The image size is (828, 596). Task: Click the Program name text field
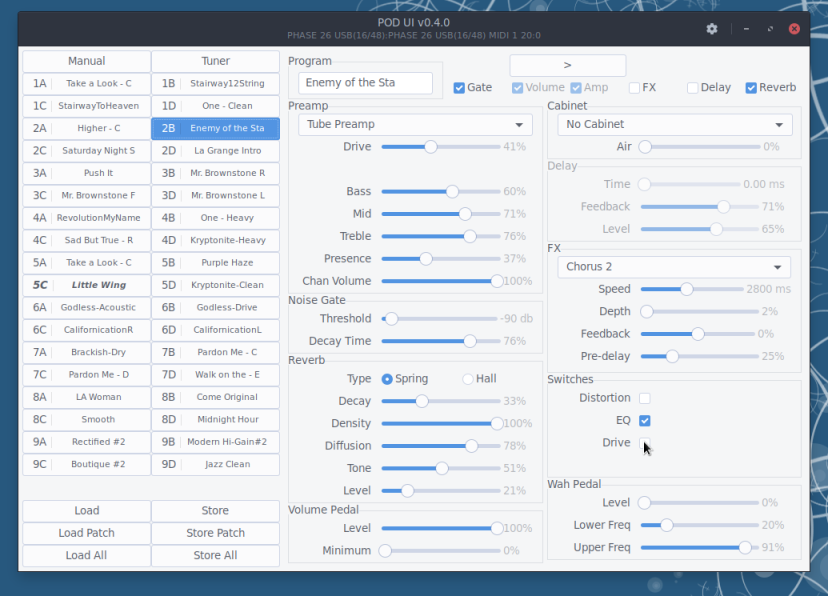365,83
